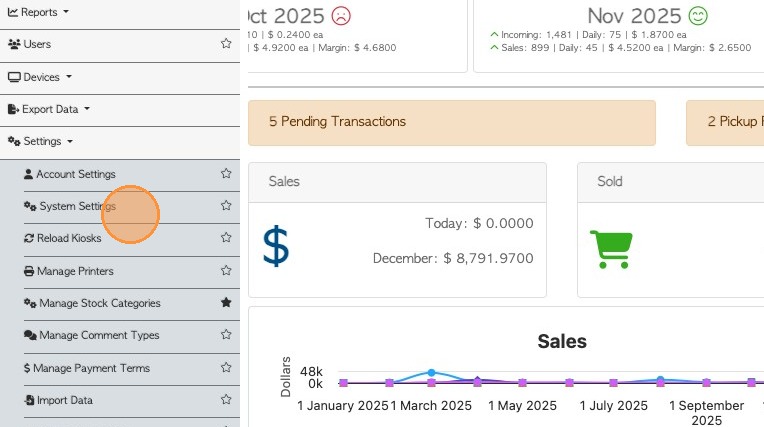This screenshot has width=764, height=427.
Task: Open System Settings menu item
Action: click(x=77, y=206)
